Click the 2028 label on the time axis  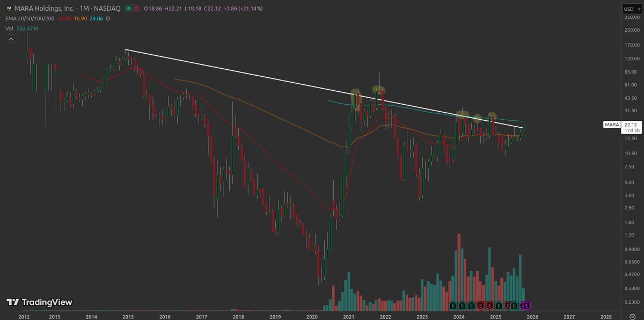[605, 317]
